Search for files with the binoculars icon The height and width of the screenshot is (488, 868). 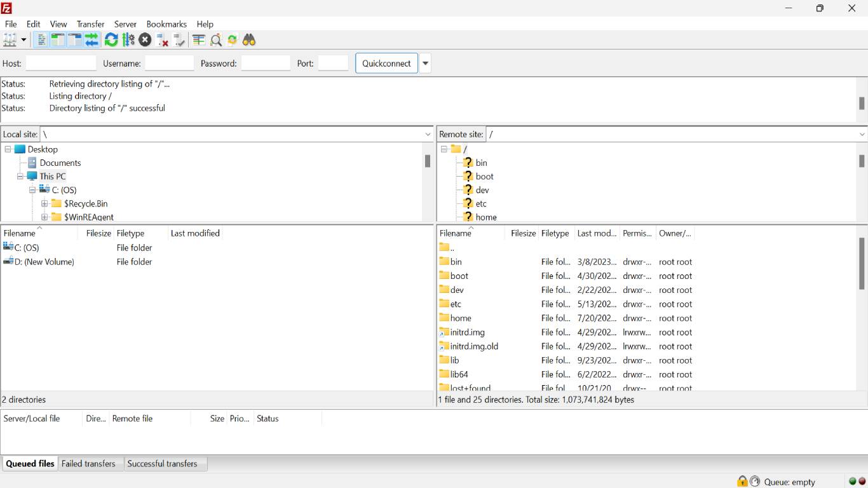[249, 40]
